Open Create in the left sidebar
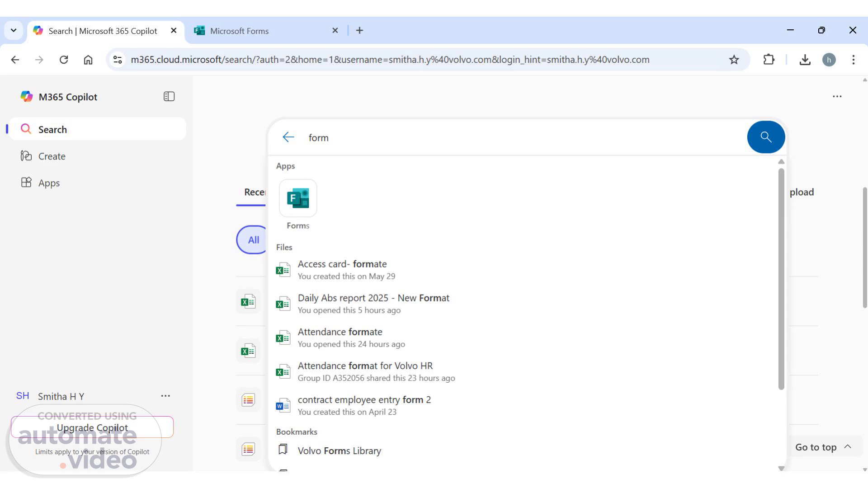This screenshot has height=488, width=868. point(97,156)
